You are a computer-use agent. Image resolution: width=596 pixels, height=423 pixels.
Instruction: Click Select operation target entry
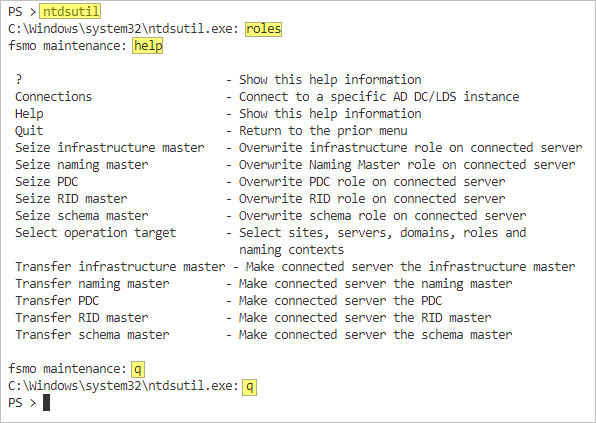[x=95, y=233]
